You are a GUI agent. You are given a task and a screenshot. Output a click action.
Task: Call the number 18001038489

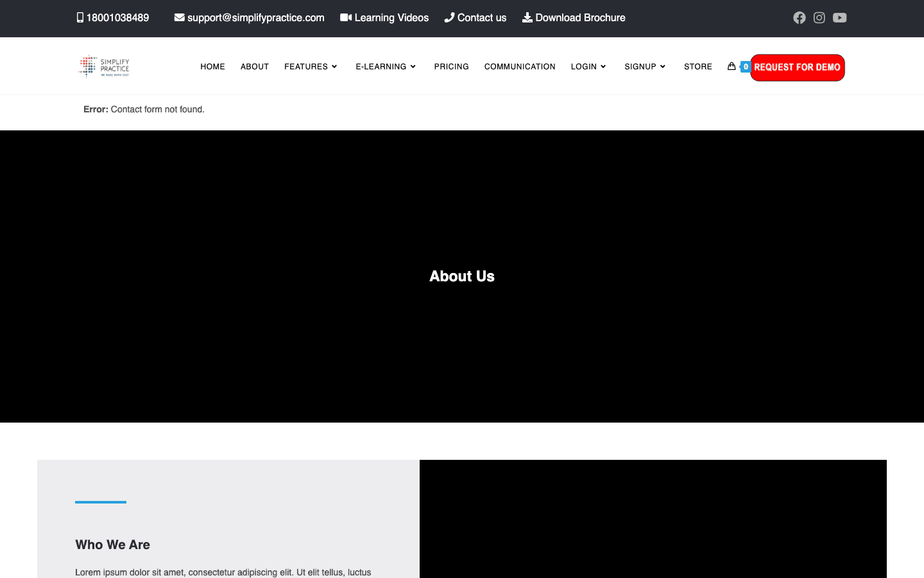pos(117,18)
